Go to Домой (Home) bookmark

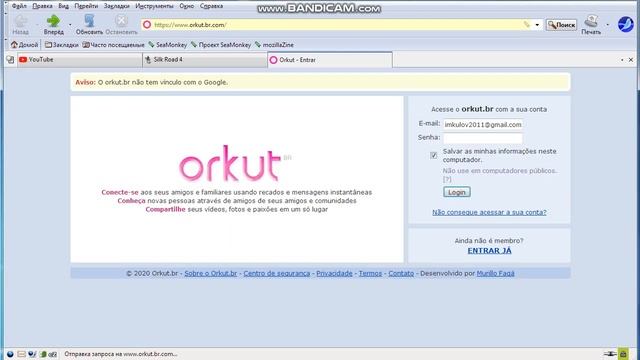click(24, 45)
